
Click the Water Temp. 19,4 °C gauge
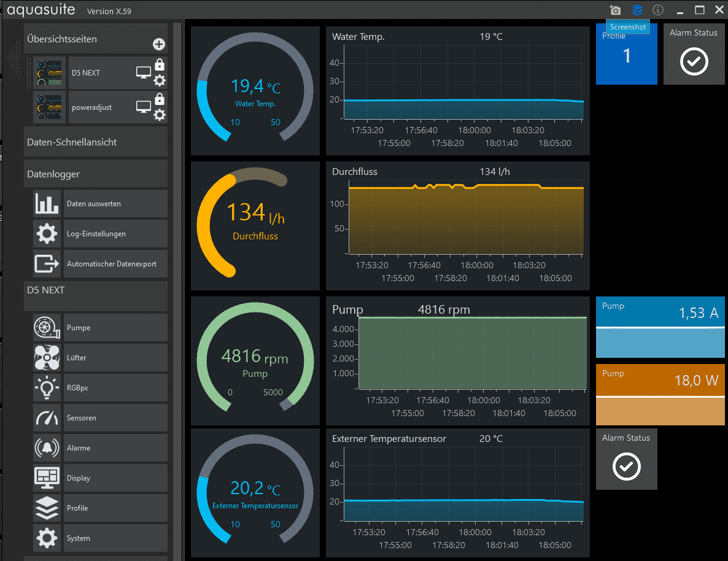255,91
